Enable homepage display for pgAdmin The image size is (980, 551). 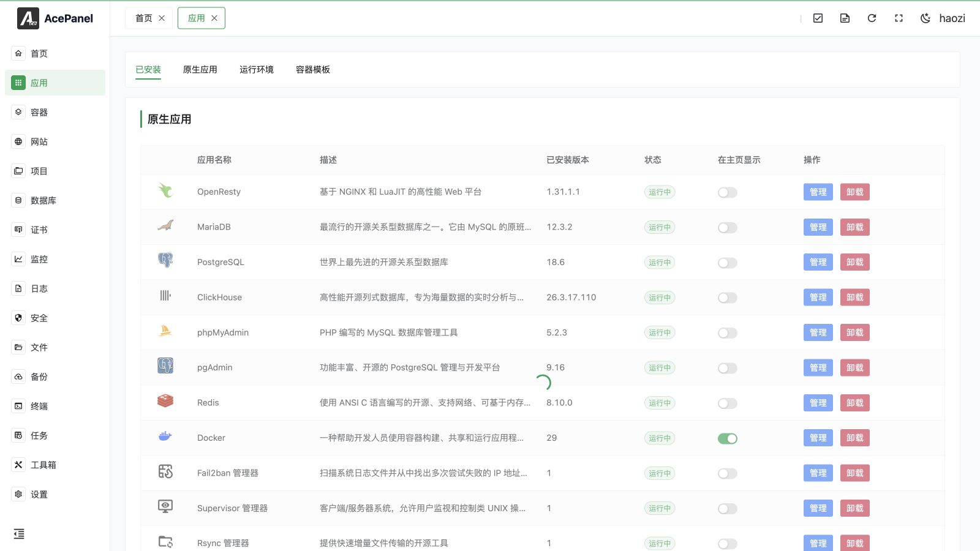pyautogui.click(x=728, y=368)
